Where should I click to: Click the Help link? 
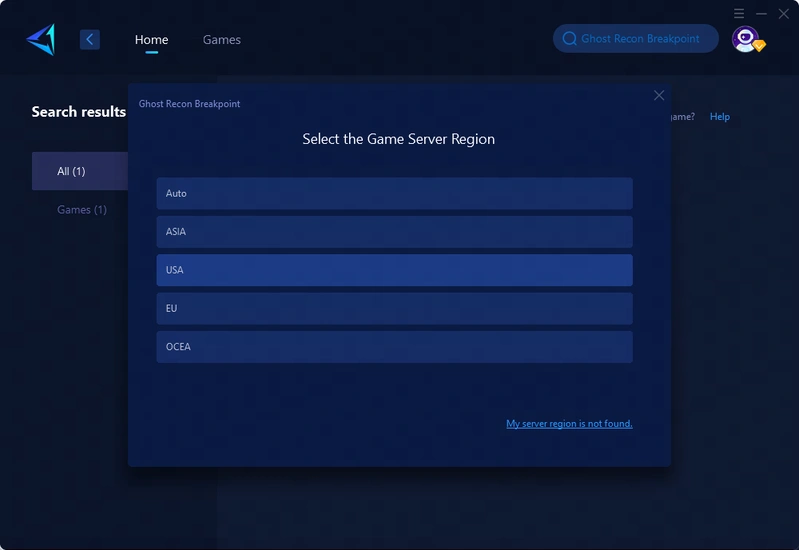[x=719, y=117]
